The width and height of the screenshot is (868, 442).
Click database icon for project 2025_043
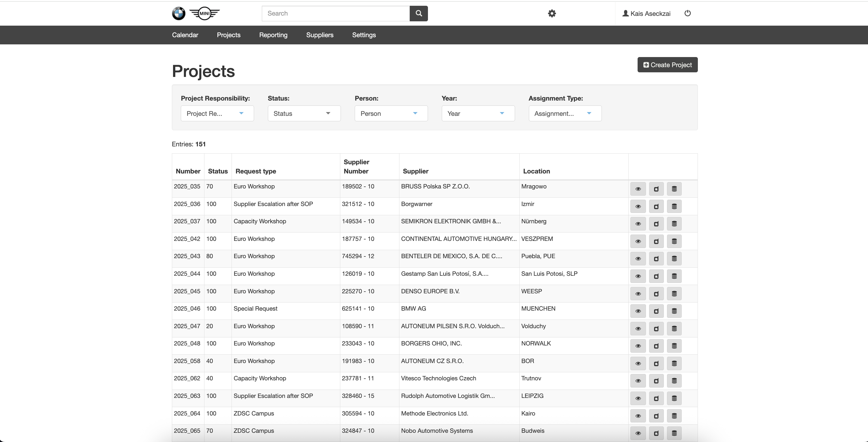pyautogui.click(x=674, y=258)
